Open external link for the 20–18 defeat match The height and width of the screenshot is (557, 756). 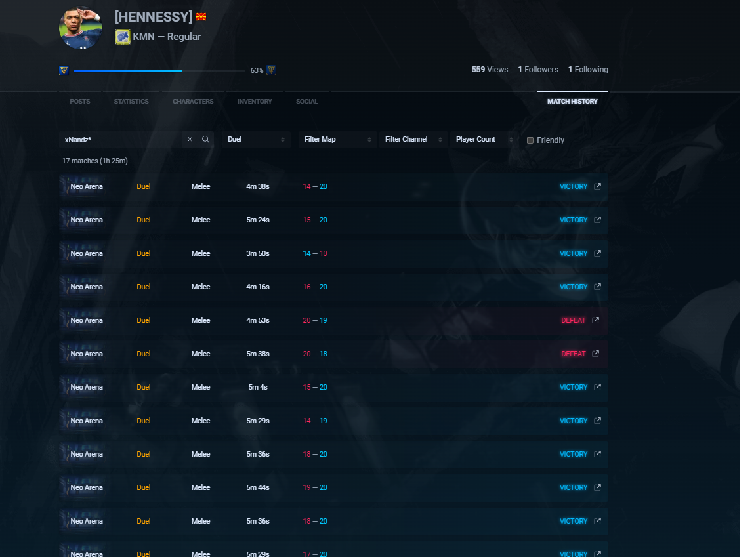[595, 354]
